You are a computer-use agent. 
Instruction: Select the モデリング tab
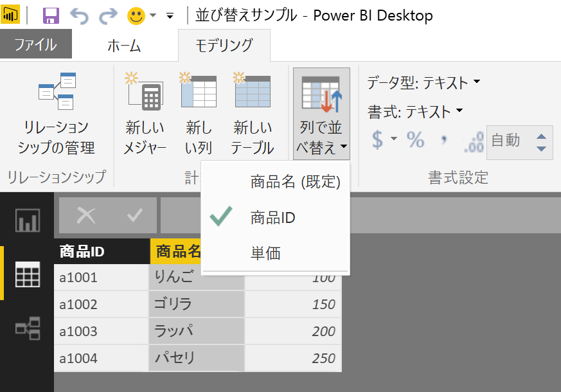(224, 46)
